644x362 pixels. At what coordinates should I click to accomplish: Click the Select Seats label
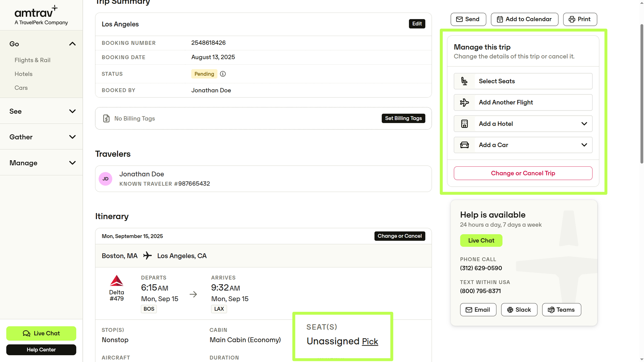(497, 81)
